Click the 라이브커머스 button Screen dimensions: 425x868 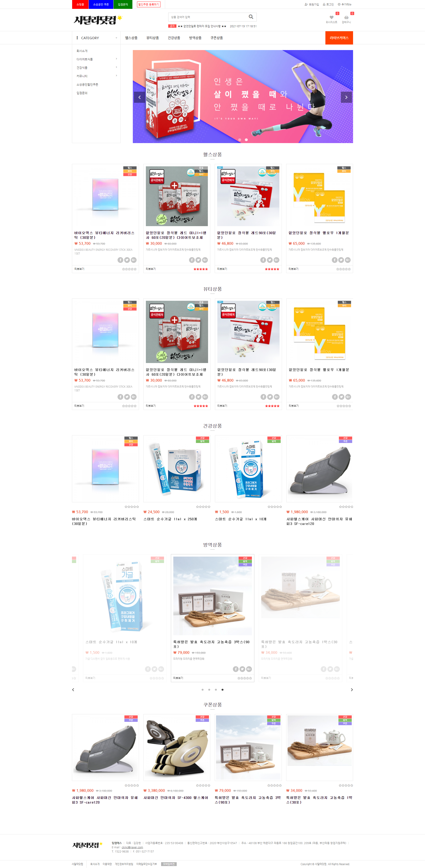(x=339, y=38)
